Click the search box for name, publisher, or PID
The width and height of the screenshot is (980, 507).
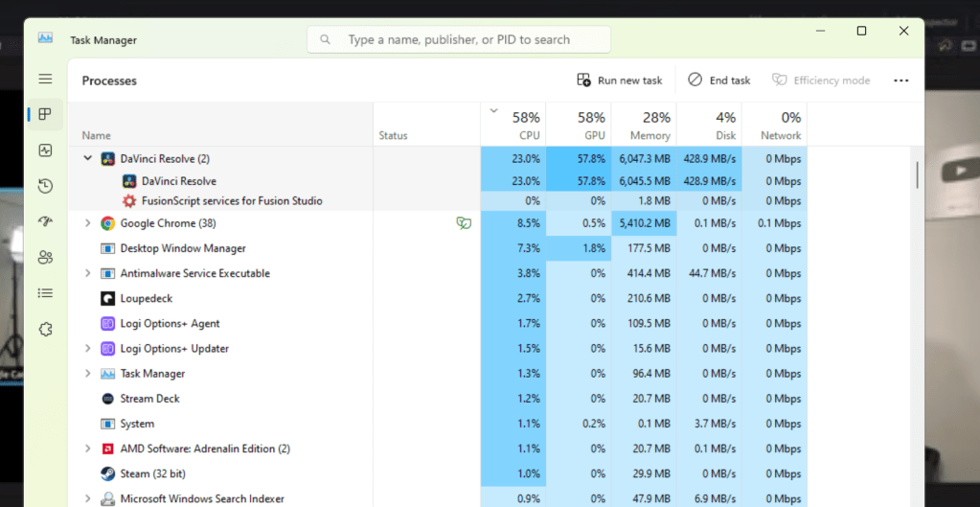(459, 39)
